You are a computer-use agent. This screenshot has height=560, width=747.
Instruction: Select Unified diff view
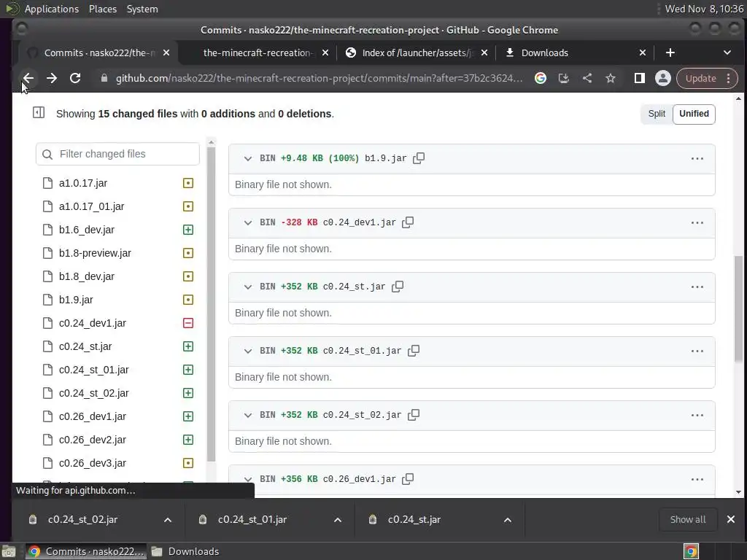[694, 114]
